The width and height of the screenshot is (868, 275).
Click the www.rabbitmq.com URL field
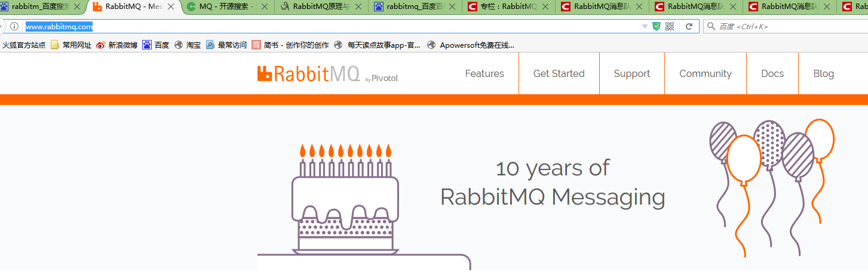tap(332, 27)
